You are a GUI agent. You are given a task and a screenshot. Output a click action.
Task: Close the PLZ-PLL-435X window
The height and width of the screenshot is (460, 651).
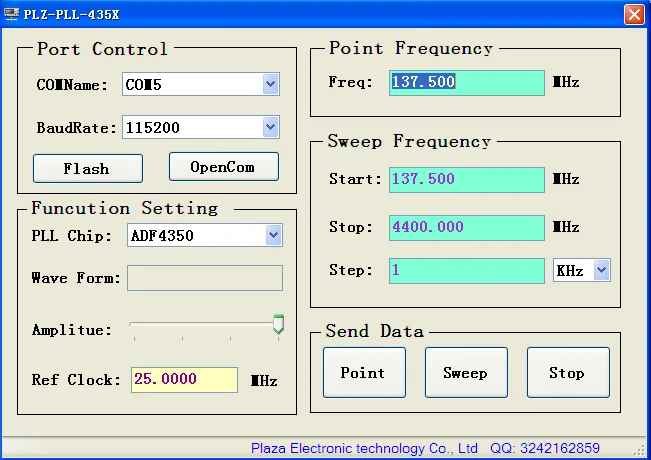coord(634,14)
